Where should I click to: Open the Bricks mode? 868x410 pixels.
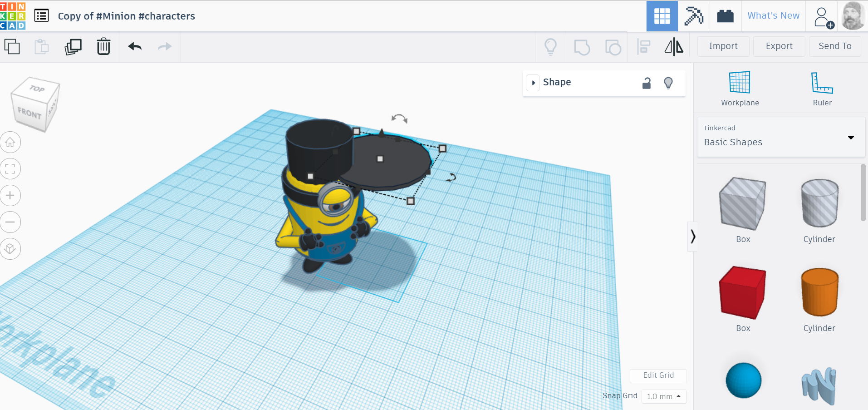click(x=725, y=16)
